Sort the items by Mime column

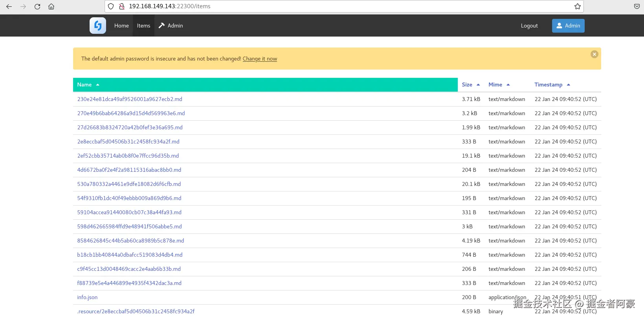[x=495, y=85]
